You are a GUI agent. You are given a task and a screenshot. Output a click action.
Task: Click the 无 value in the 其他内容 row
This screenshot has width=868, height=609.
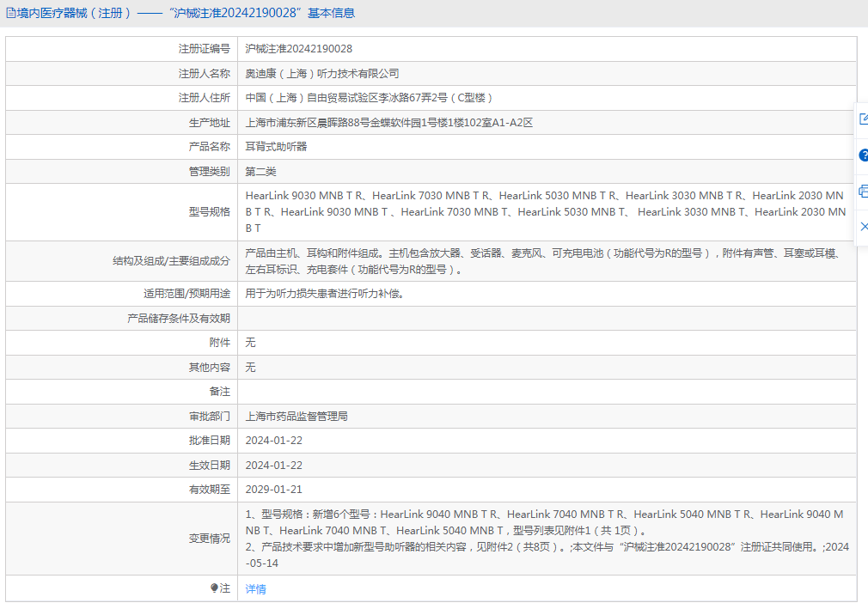pos(250,368)
